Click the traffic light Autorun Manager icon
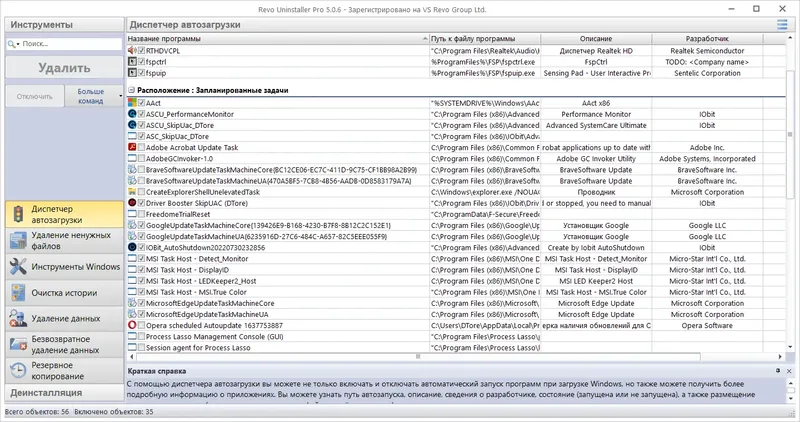Viewport: 800px width, 422px height. click(x=18, y=214)
